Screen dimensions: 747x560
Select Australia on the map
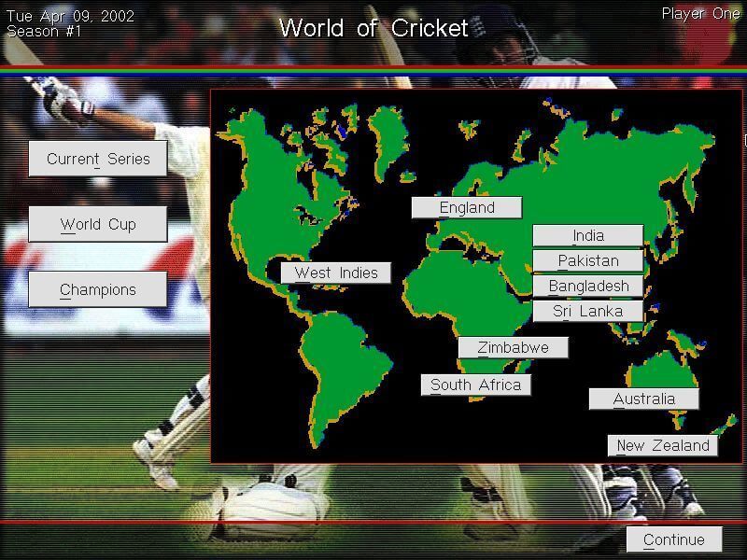[x=644, y=399]
